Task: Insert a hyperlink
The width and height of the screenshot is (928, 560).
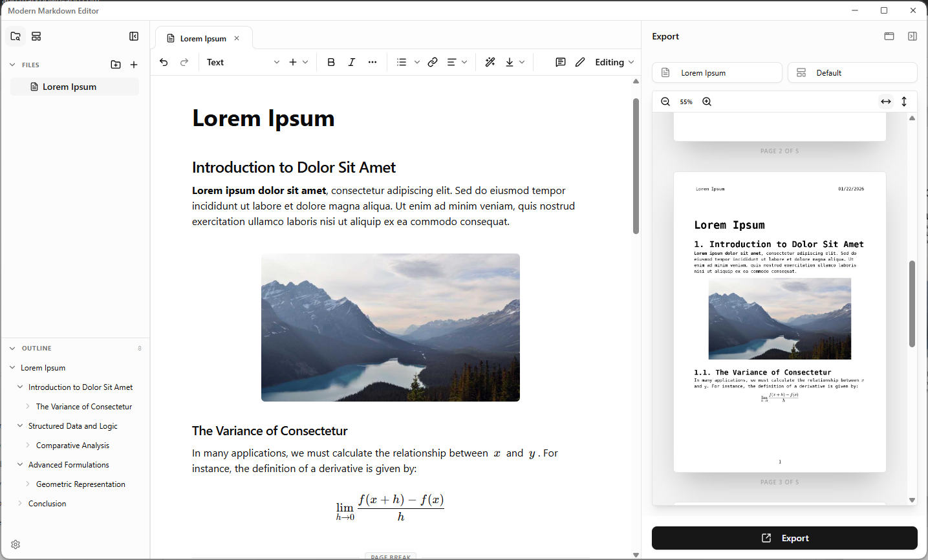Action: (x=433, y=62)
